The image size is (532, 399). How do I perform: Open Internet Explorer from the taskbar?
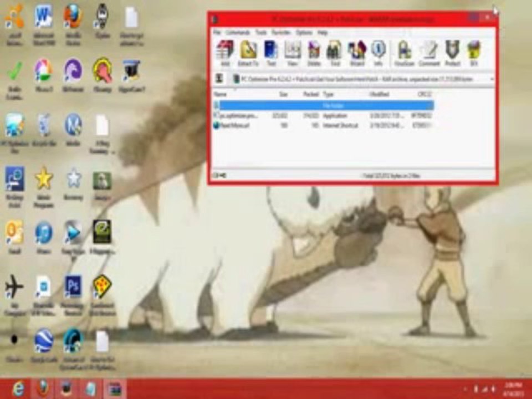(19, 389)
